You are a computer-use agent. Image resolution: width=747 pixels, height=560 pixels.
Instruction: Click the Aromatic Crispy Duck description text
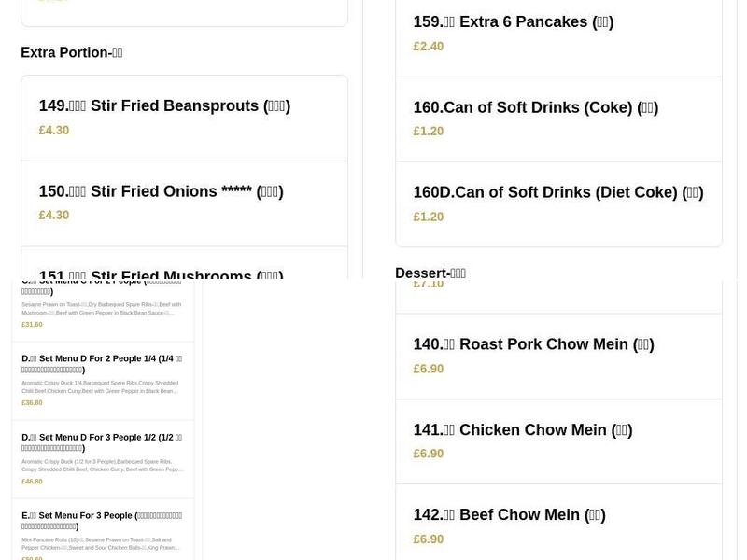tap(101, 385)
